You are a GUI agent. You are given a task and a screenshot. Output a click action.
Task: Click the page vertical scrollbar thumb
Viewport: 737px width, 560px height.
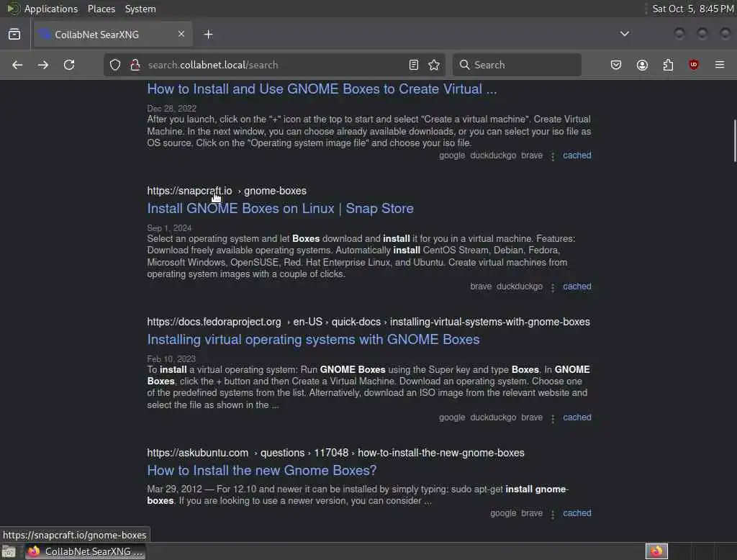pyautogui.click(x=735, y=140)
